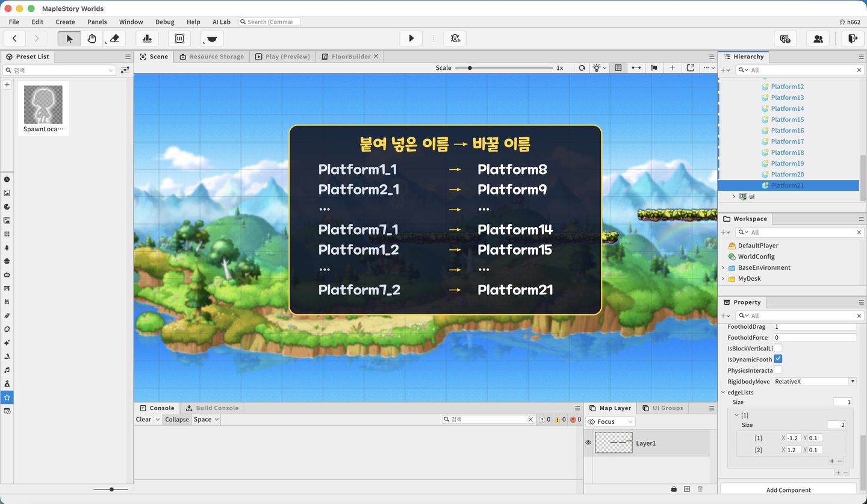Toggle PhysicsInteractable checkbox
Screen dimensions: 867x504
pos(778,370)
